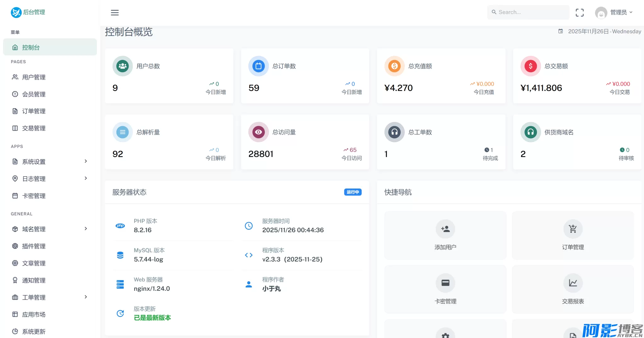Screen dimensions: 644x338
Task: Click the 卡密管理 card shortcut icon
Action: [x=445, y=283]
